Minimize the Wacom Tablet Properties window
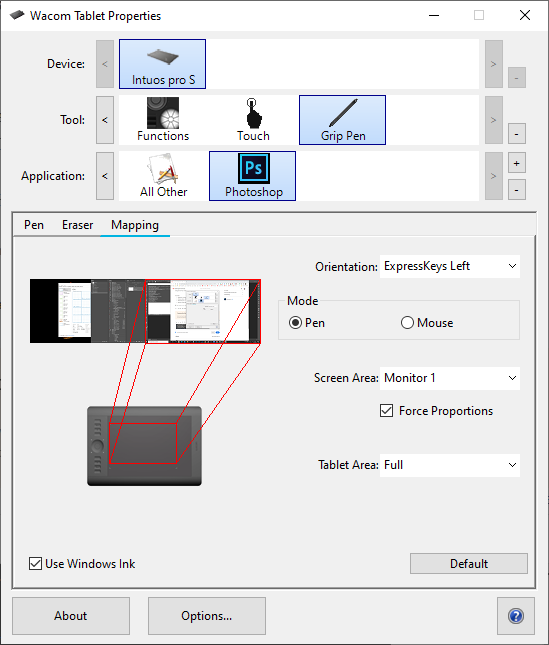This screenshot has height=645, width=549. (434, 15)
